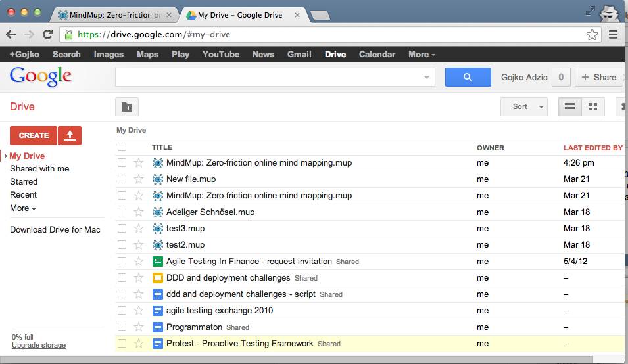
Task: Expand the My Drive folder tree arrow
Action: [x=6, y=156]
